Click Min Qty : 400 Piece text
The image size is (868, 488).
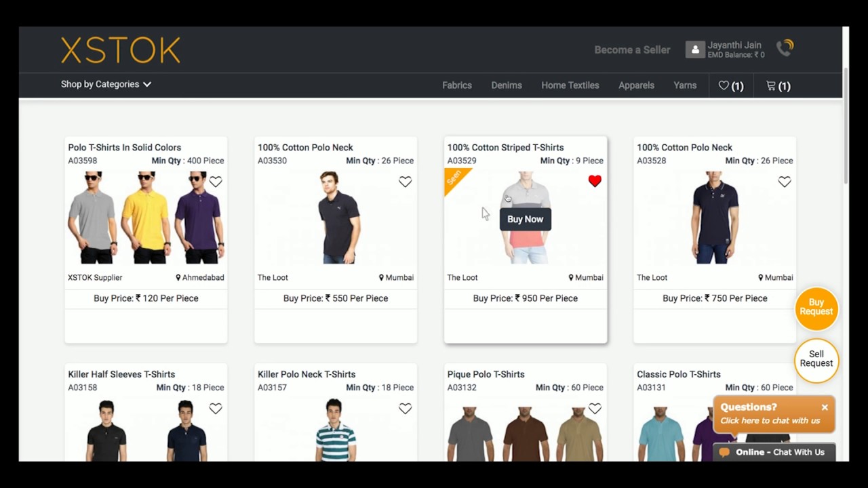[188, 161]
